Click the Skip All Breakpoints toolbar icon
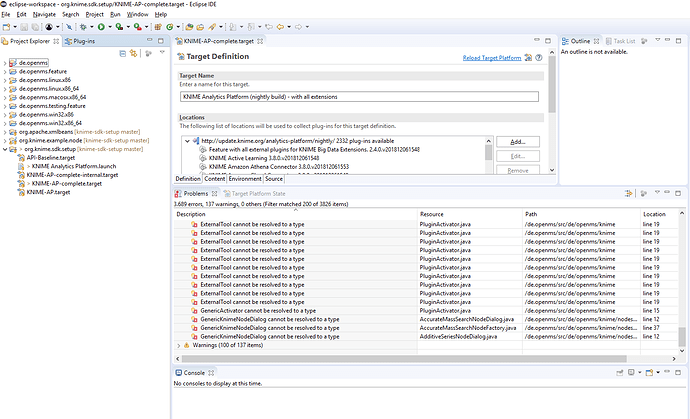The width and height of the screenshot is (690, 419). click(x=69, y=27)
